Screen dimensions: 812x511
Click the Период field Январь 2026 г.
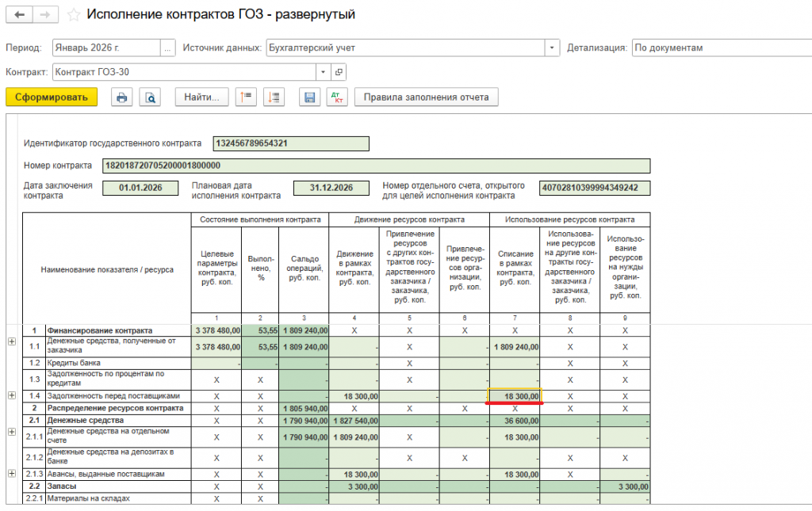point(107,48)
